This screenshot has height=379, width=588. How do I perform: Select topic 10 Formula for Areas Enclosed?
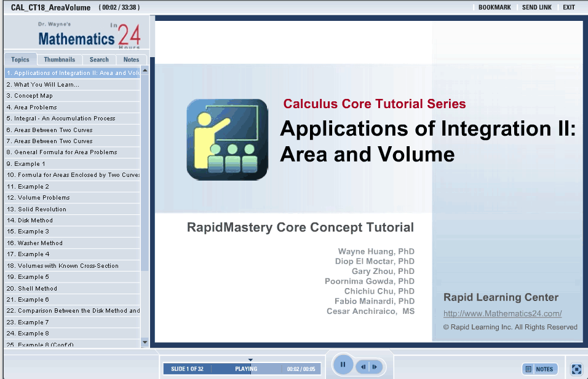click(73, 175)
